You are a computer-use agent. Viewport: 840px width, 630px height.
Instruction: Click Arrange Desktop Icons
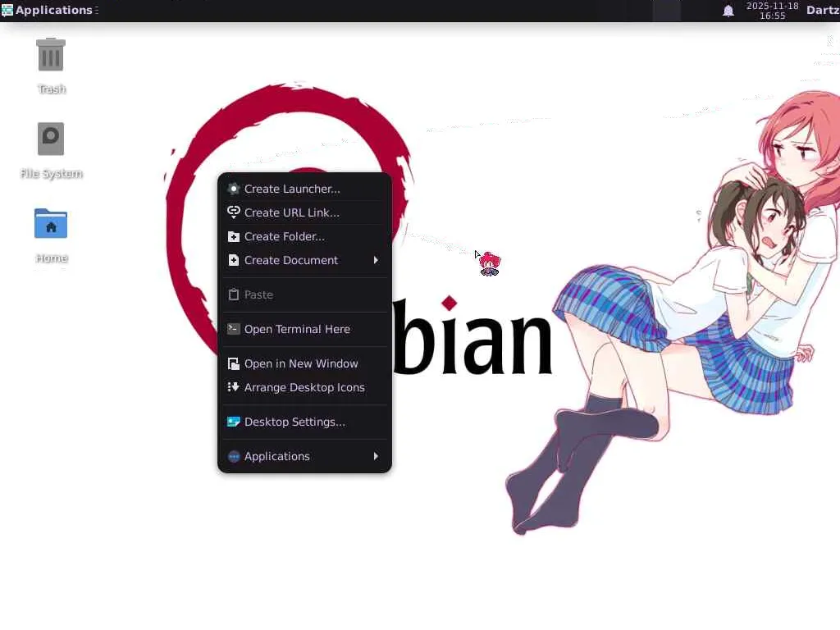(304, 387)
